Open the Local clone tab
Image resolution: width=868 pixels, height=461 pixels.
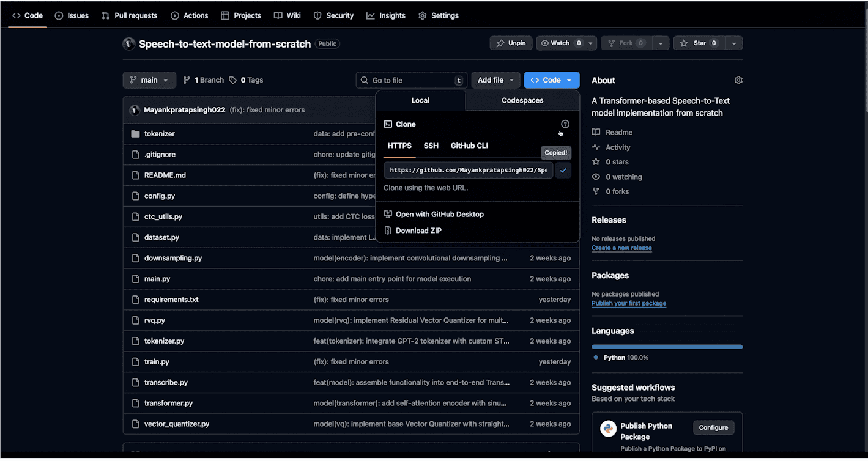[420, 100]
